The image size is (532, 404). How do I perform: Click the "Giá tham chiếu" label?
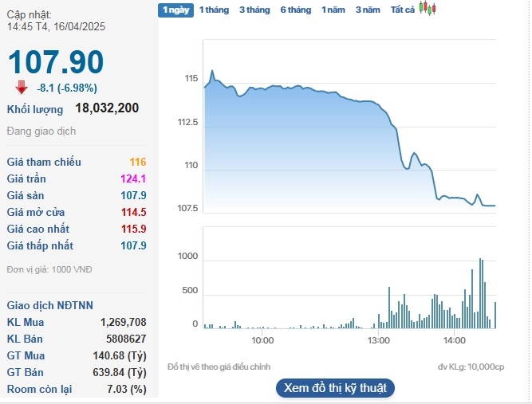click(x=44, y=162)
